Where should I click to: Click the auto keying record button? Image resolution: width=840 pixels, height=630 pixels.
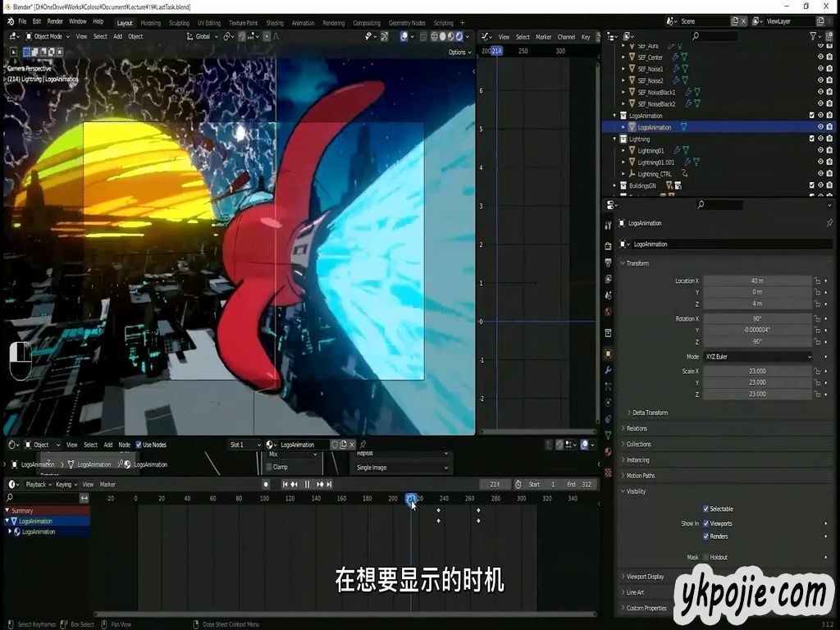pos(266,484)
